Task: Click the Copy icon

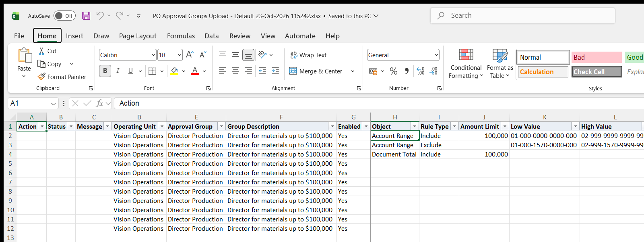Action: (x=41, y=64)
